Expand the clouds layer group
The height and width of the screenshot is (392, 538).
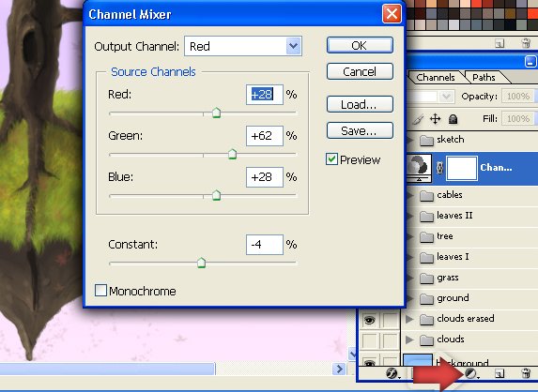(409, 339)
